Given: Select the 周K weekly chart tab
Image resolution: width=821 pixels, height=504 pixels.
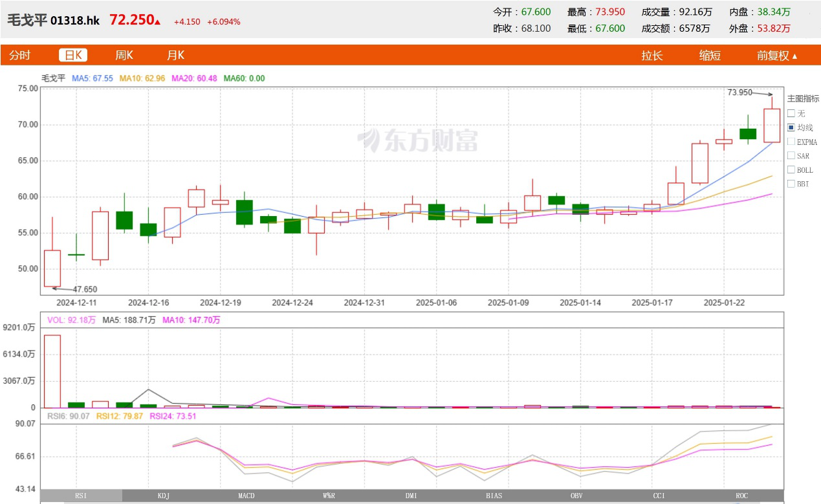Looking at the screenshot, I should click(x=124, y=56).
